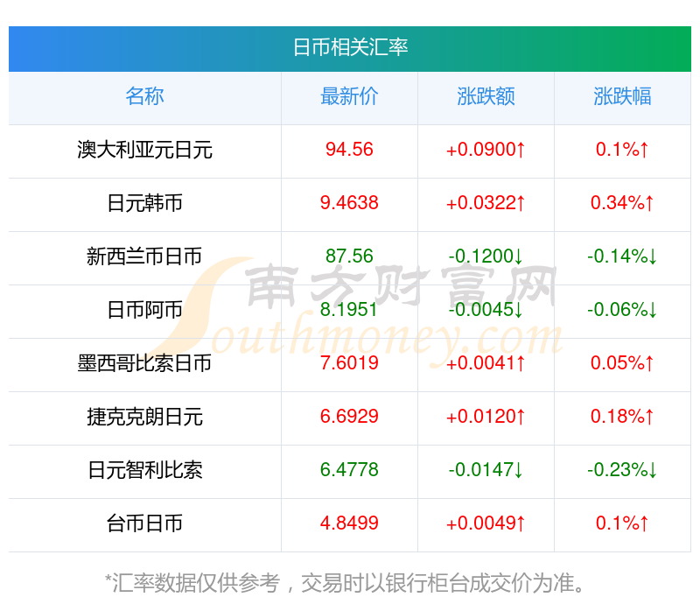
Task: Click the percent -0.06%↓
Action: (622, 310)
